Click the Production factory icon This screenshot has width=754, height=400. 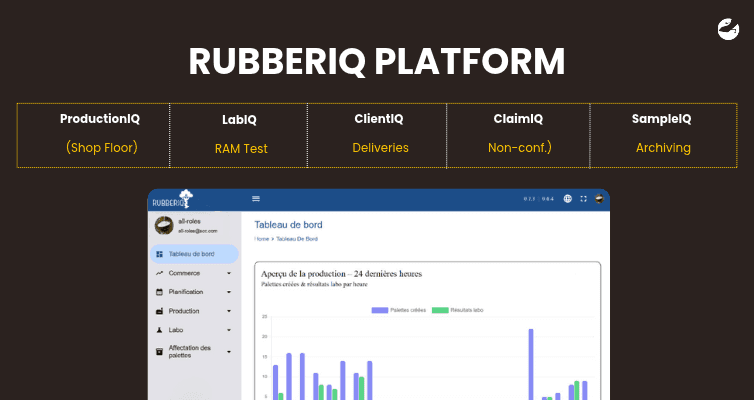pyautogui.click(x=160, y=311)
